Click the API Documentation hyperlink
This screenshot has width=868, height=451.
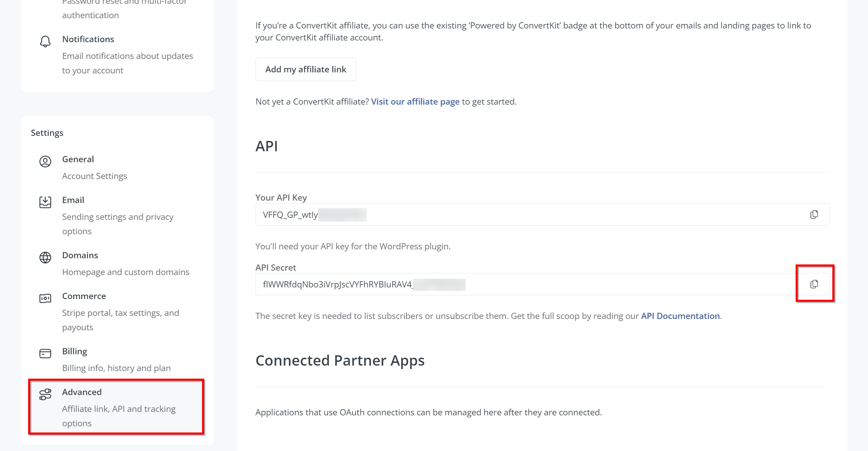(680, 315)
